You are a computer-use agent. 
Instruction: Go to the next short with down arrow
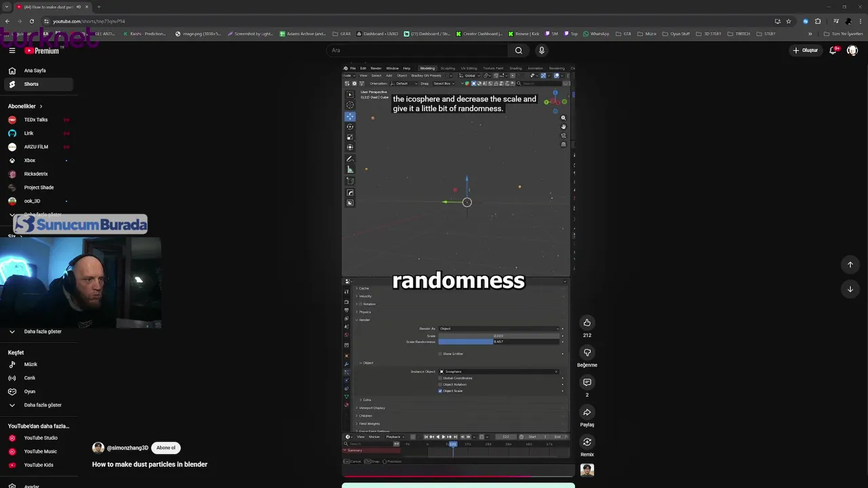click(850, 289)
